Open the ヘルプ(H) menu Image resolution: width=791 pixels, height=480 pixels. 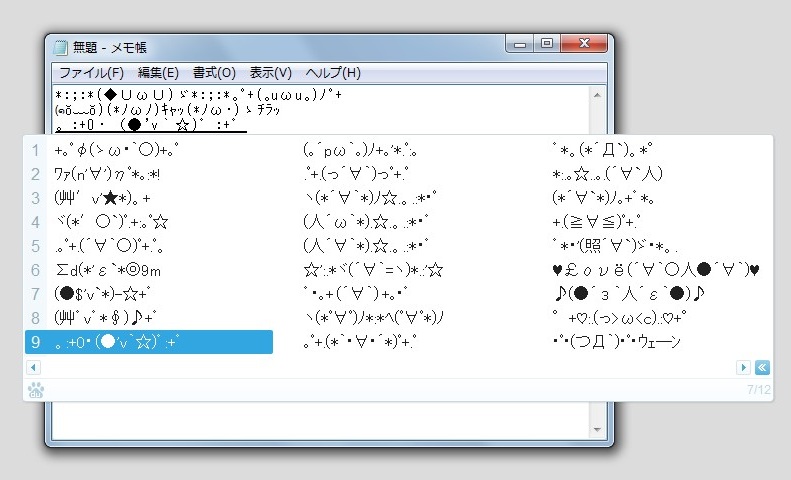pyautogui.click(x=333, y=73)
